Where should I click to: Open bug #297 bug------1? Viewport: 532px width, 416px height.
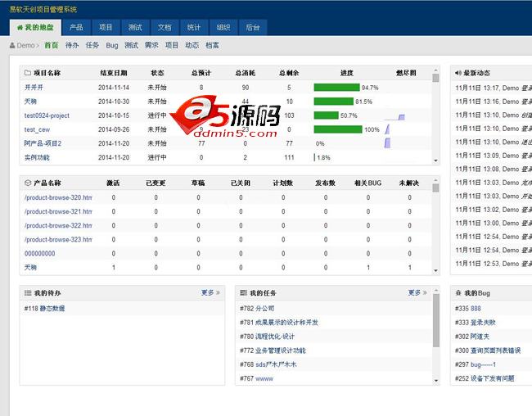pyautogui.click(x=476, y=364)
